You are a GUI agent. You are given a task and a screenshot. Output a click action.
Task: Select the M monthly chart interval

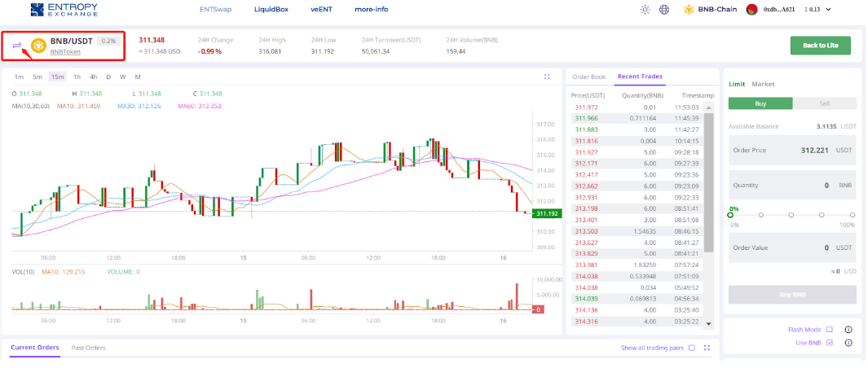click(137, 77)
